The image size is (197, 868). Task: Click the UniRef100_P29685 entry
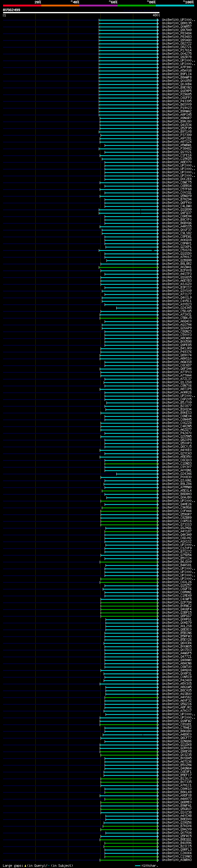click(x=177, y=94)
